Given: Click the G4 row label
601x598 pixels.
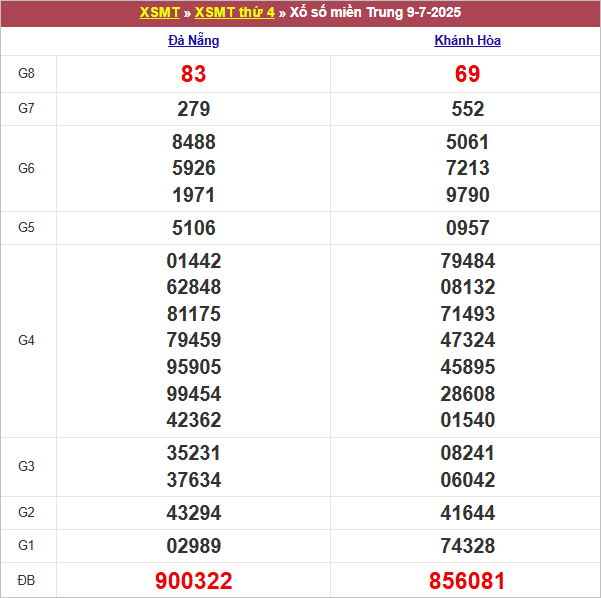Looking at the screenshot, I should [26, 340].
